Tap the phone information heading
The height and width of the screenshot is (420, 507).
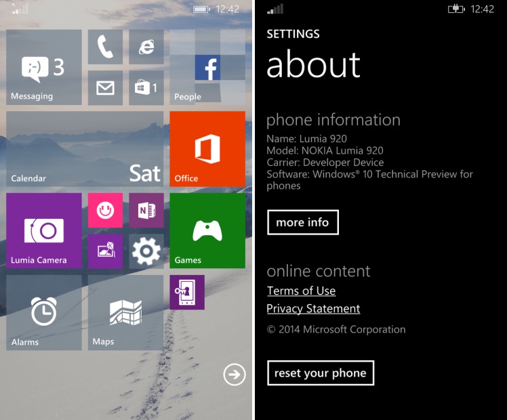pos(333,120)
